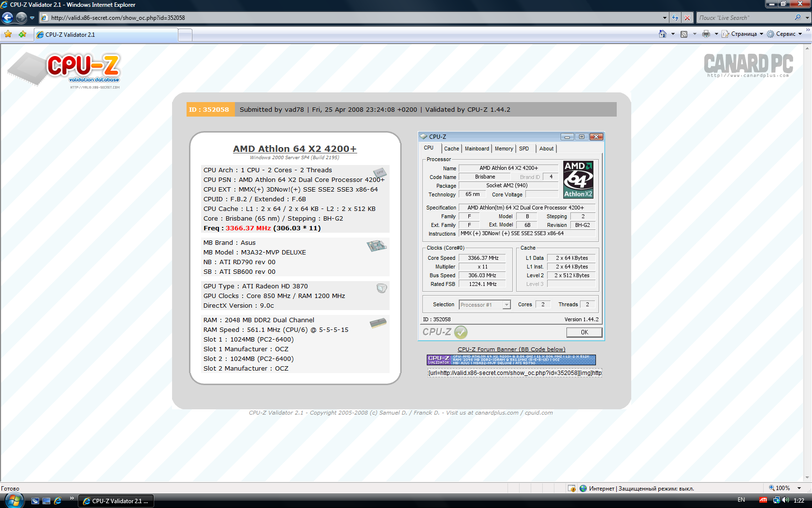
Task: Click the vertical scrollbar down arrow
Action: (807, 478)
